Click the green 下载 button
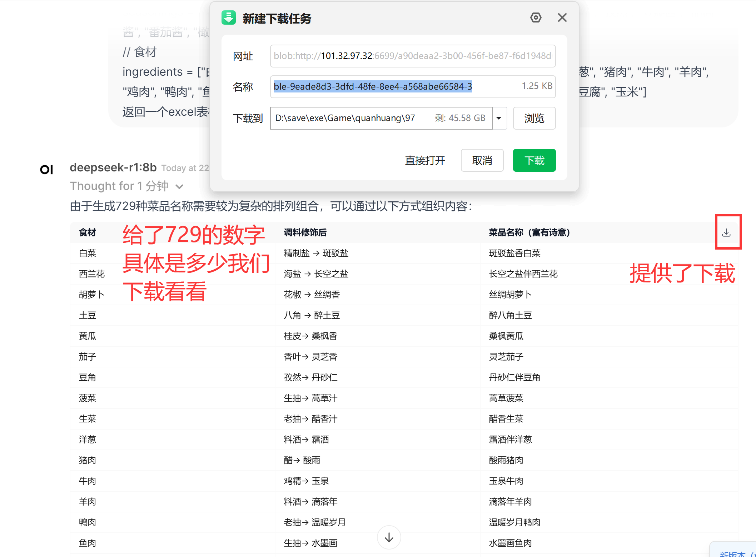Screen dimensions: 756x557 tap(534, 160)
